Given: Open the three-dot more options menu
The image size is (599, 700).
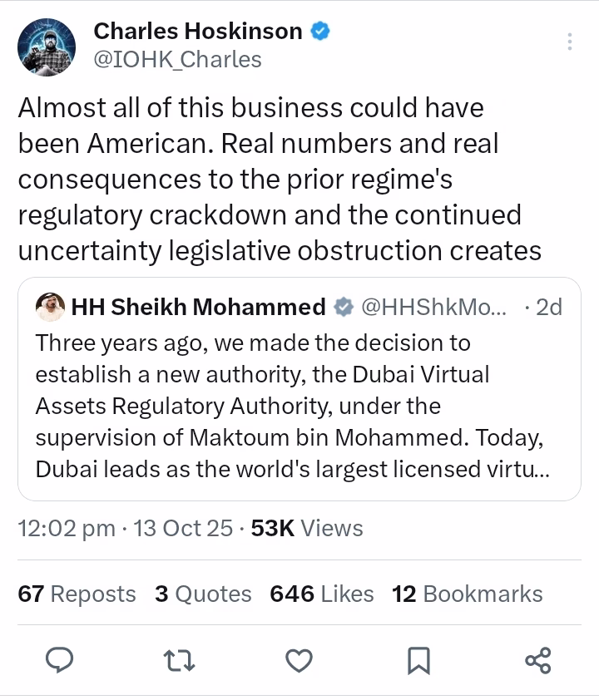Looking at the screenshot, I should [570, 42].
